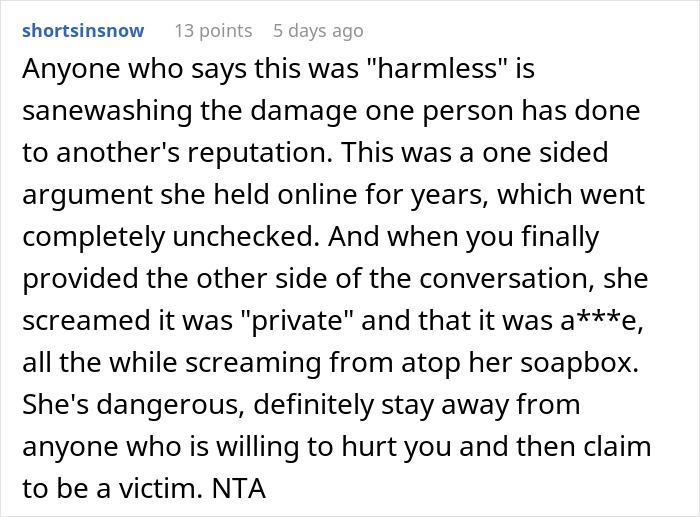Click the 13 points score
The width and height of the screenshot is (700, 517).
(213, 31)
